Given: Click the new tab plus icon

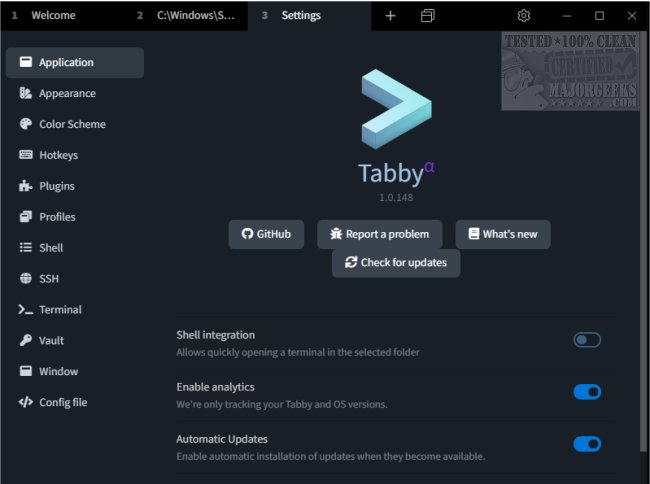Looking at the screenshot, I should click(390, 16).
